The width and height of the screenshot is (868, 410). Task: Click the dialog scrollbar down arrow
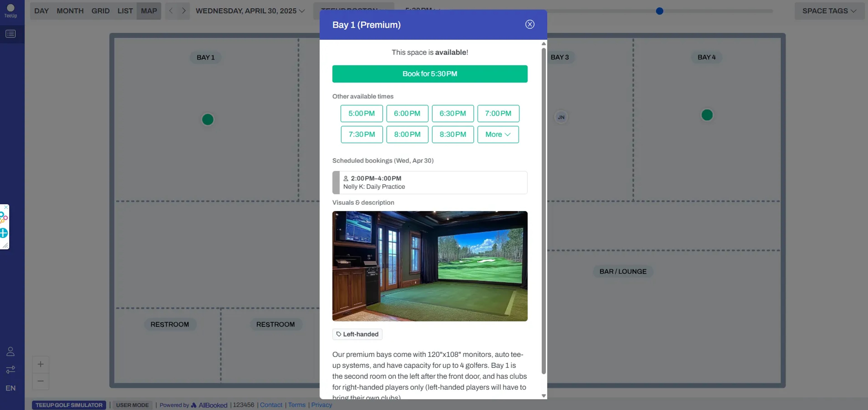pos(543,396)
